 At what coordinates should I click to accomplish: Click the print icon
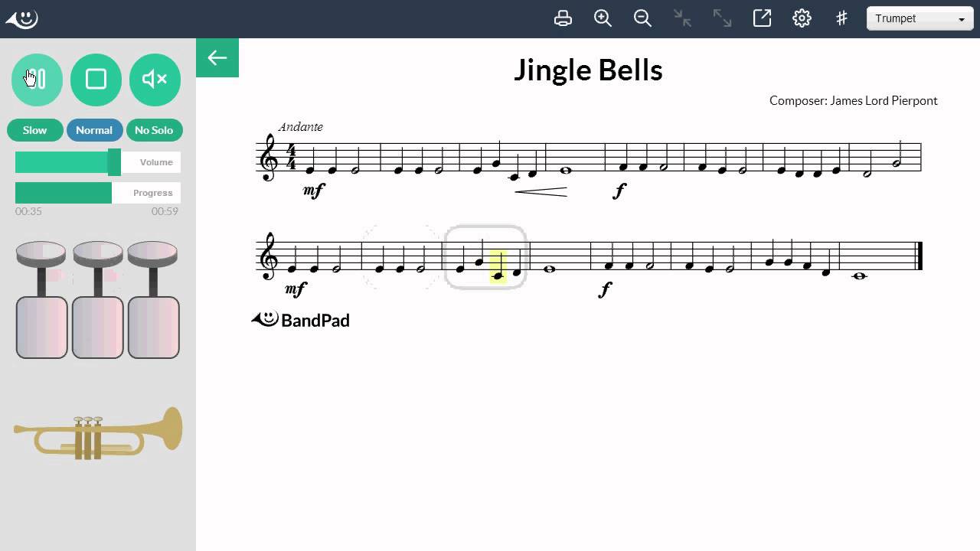click(x=563, y=18)
